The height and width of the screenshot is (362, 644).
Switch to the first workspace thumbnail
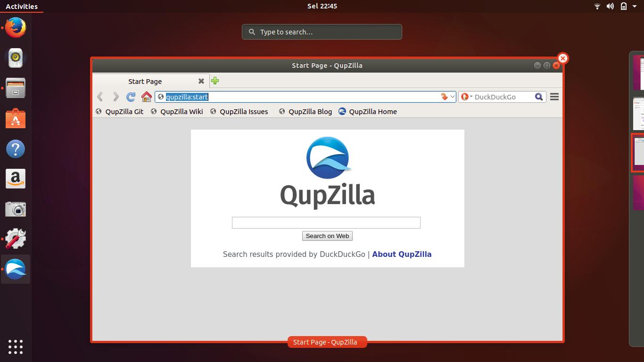(x=638, y=73)
